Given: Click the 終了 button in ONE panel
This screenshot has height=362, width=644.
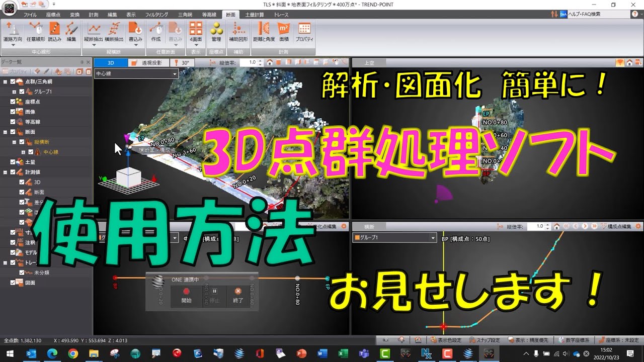Looking at the screenshot, I should click(x=238, y=296).
